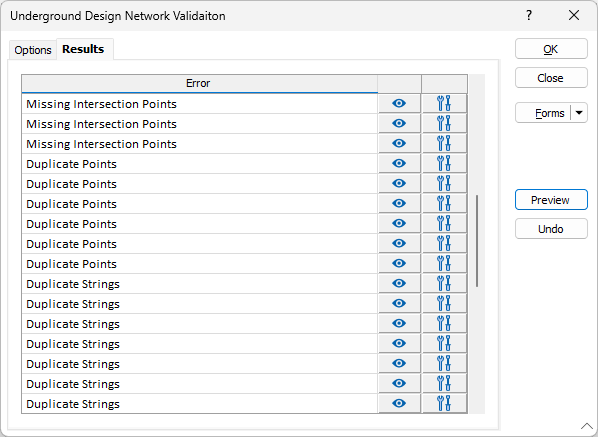This screenshot has height=437, width=598.
Task: Click the Undo button
Action: [x=551, y=229]
